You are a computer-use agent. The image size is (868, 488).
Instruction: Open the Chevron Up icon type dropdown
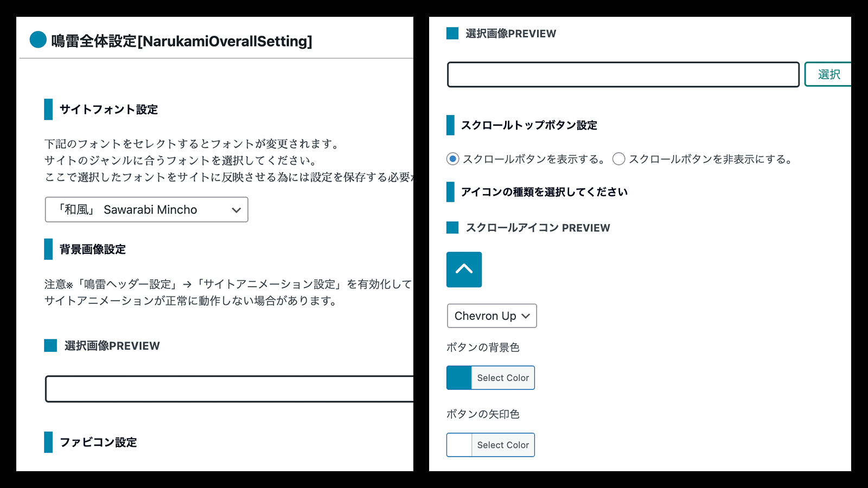pyautogui.click(x=491, y=316)
